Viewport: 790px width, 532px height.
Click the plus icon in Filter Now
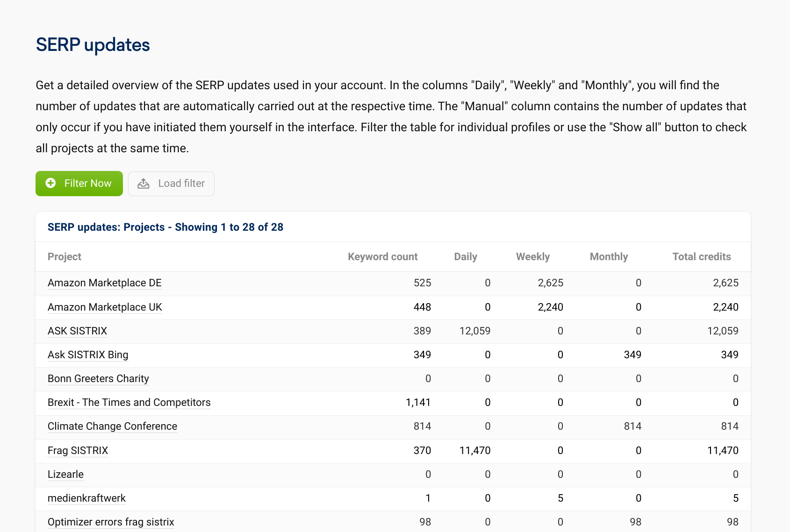tap(50, 183)
